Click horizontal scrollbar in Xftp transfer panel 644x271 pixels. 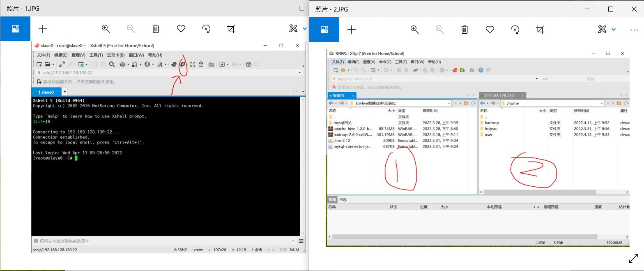[x=465, y=237]
